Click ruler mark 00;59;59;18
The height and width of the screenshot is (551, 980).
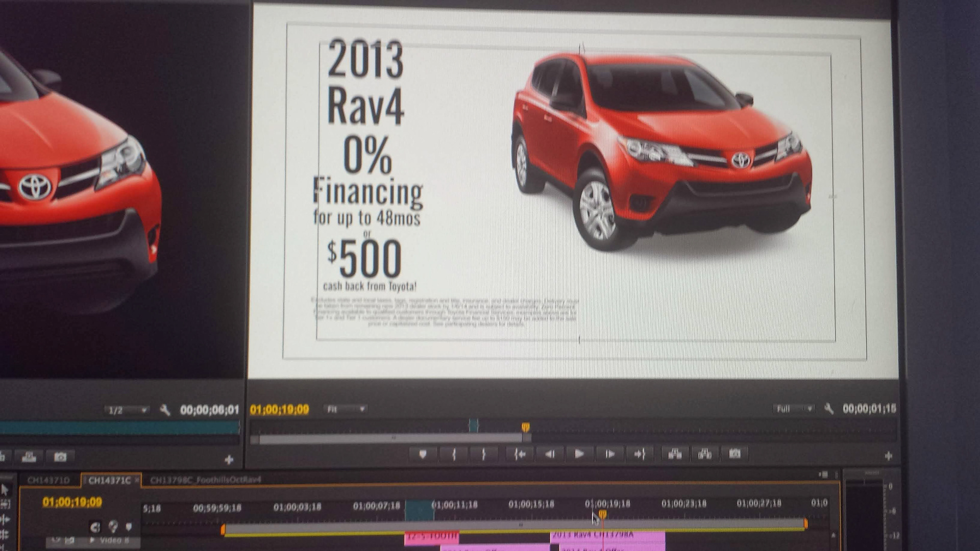pos(217,508)
